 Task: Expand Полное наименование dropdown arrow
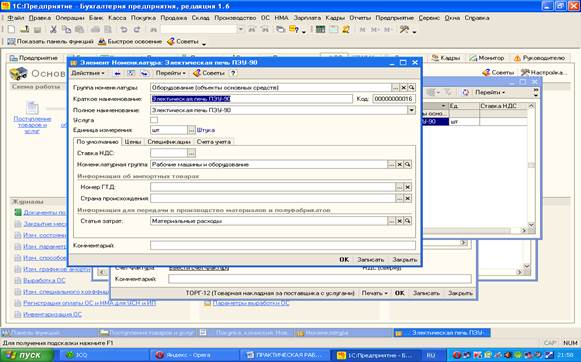[411, 110]
